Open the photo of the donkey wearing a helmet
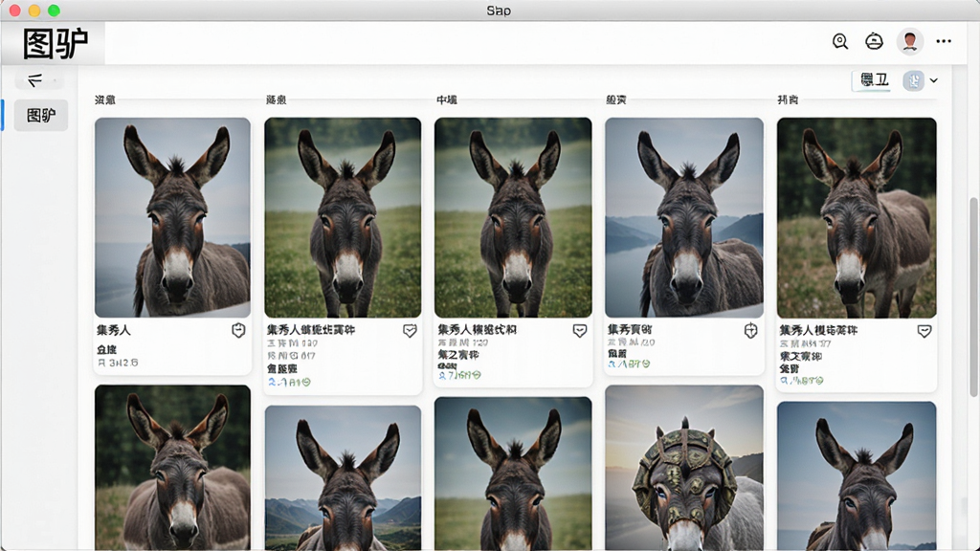 (x=683, y=467)
